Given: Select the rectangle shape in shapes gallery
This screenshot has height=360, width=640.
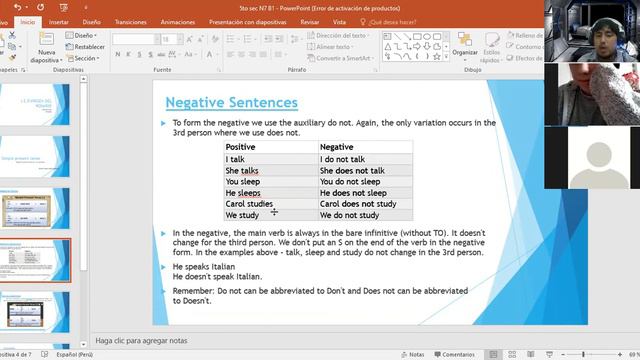Looking at the screenshot, I should pos(417,36).
